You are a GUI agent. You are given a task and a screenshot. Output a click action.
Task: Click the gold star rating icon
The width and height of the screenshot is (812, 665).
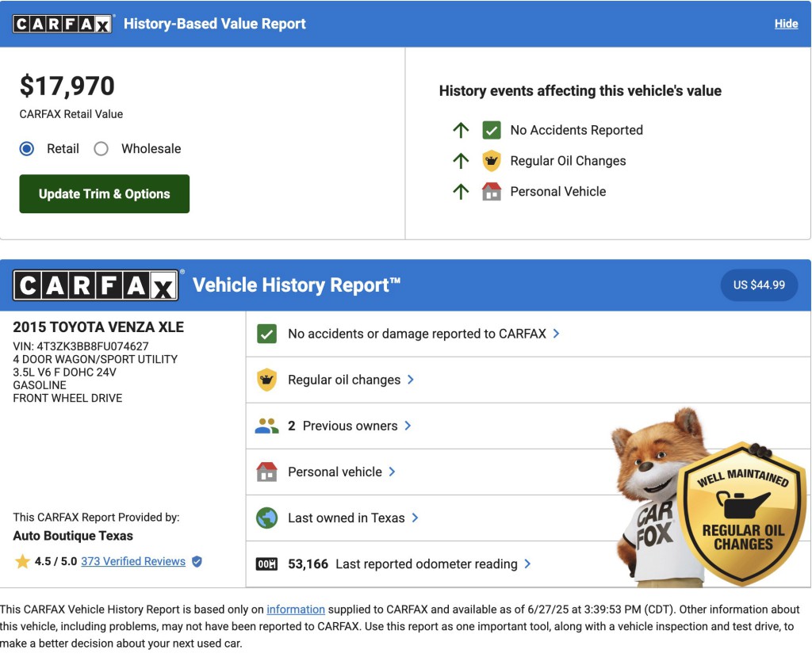click(22, 561)
